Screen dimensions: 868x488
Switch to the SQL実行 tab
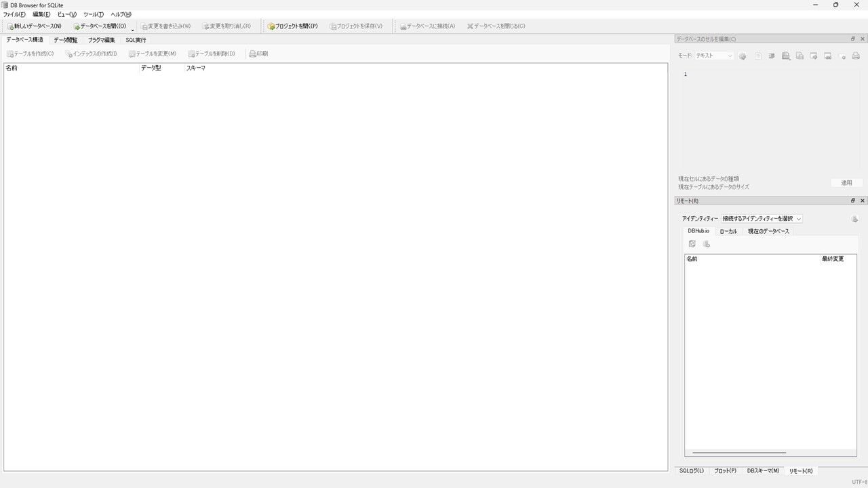135,39
